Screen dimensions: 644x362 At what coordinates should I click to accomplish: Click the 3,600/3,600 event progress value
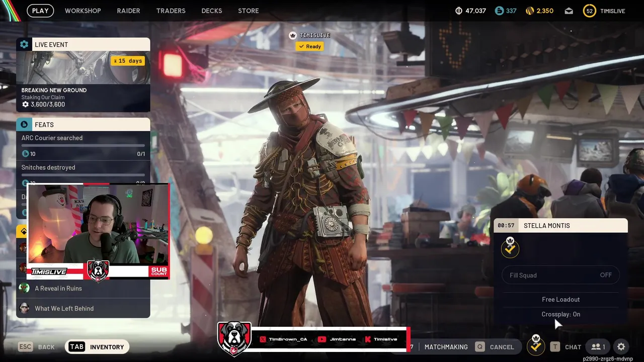coord(48,105)
